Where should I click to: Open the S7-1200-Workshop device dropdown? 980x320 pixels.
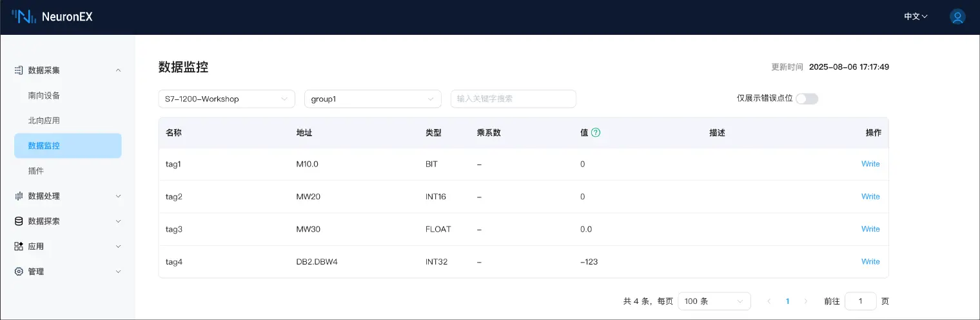(x=226, y=99)
